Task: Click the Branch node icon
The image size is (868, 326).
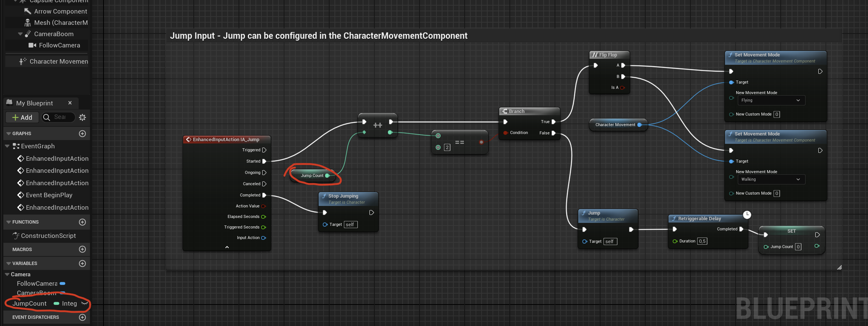Action: coord(505,111)
